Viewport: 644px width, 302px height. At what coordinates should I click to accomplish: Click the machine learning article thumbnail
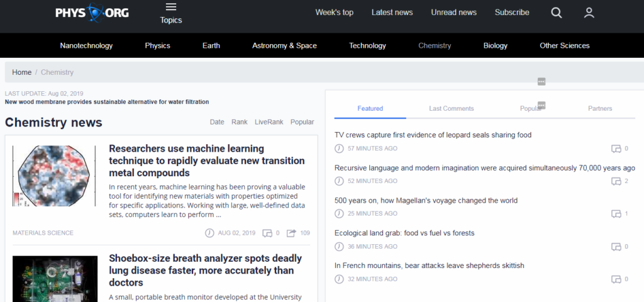[x=54, y=176]
